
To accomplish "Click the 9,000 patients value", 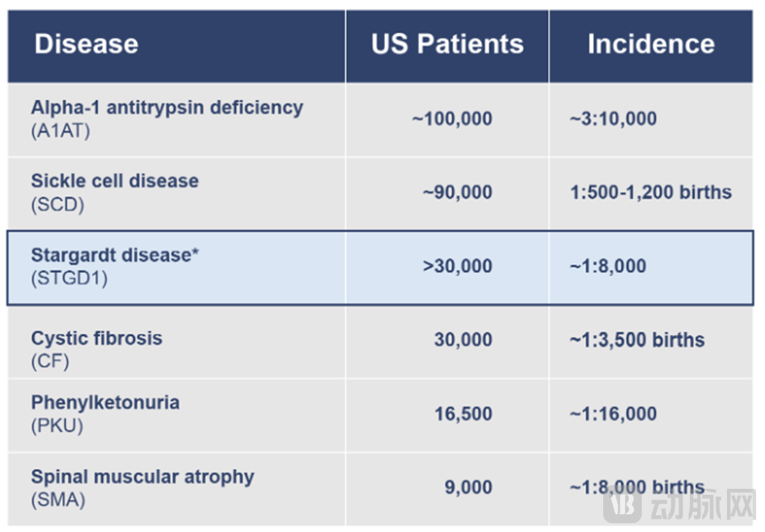I will 468,487.
